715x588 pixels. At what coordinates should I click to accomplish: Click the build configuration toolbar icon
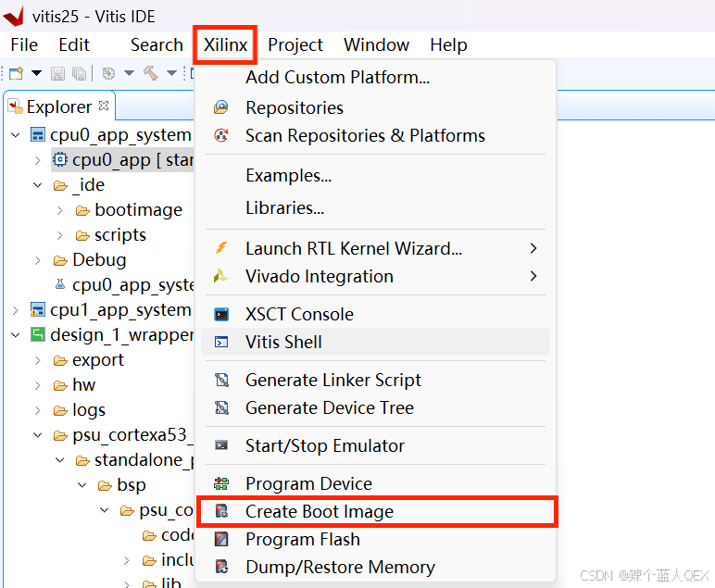[x=108, y=73]
